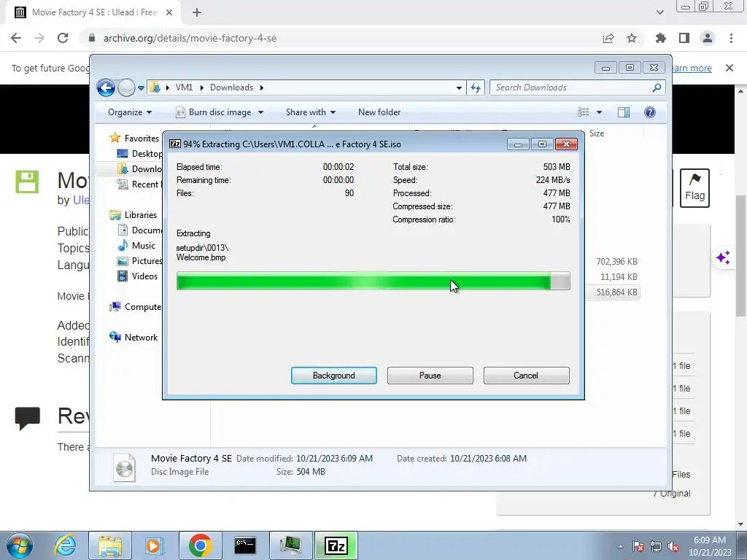Show hidden tray icons arrow

620,546
